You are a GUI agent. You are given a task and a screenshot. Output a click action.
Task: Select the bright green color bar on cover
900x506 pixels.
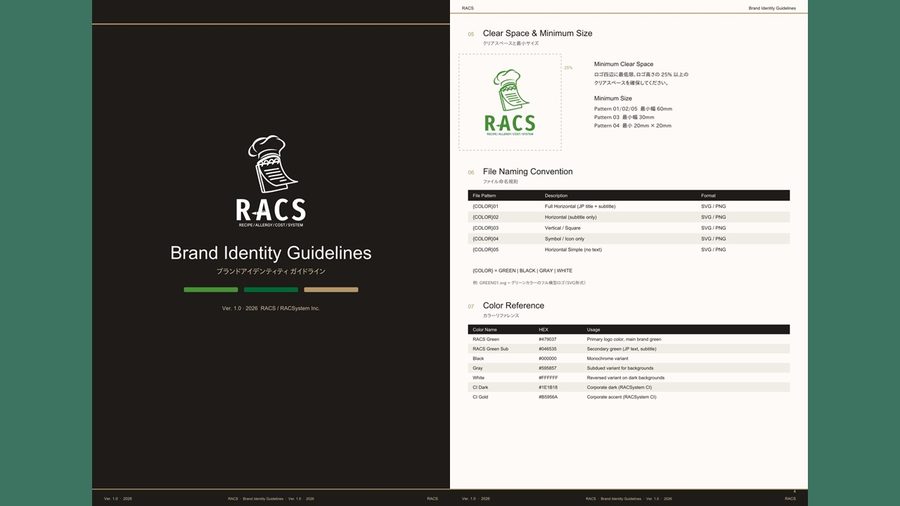point(211,290)
